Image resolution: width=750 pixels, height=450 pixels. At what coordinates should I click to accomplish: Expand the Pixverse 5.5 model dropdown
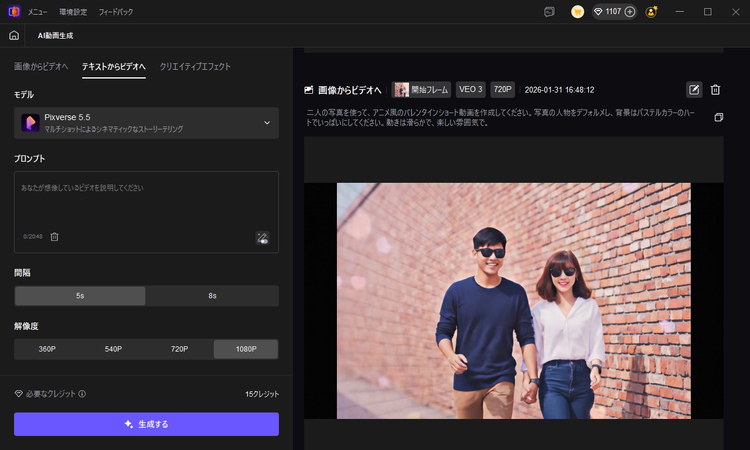tap(266, 123)
